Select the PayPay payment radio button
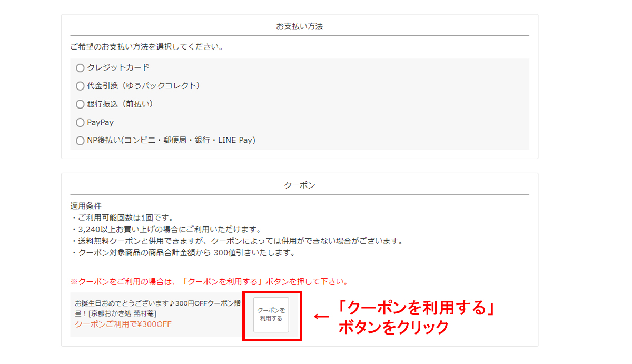 coord(80,123)
